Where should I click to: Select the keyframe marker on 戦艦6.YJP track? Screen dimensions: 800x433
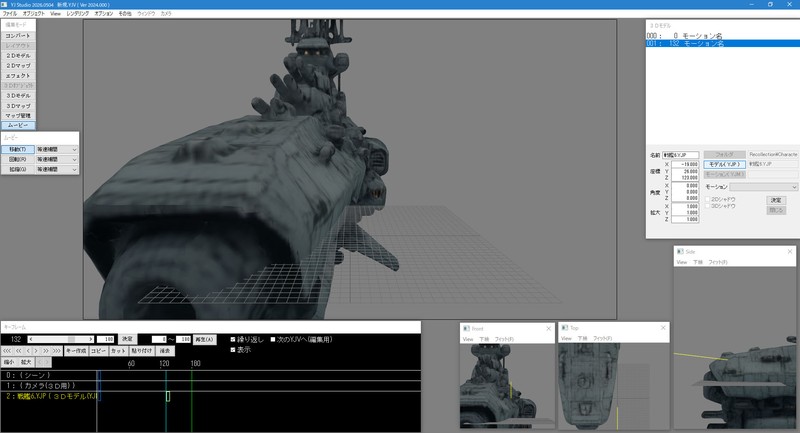(168, 396)
